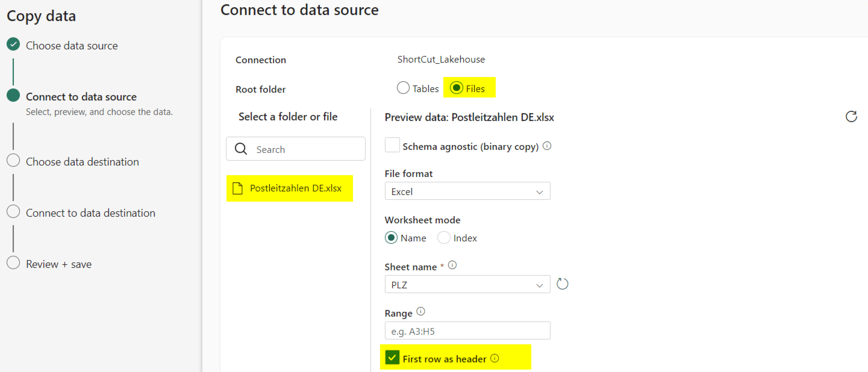The height and width of the screenshot is (372, 868).
Task: Go to Choose data destination step
Action: pyautogui.click(x=82, y=162)
